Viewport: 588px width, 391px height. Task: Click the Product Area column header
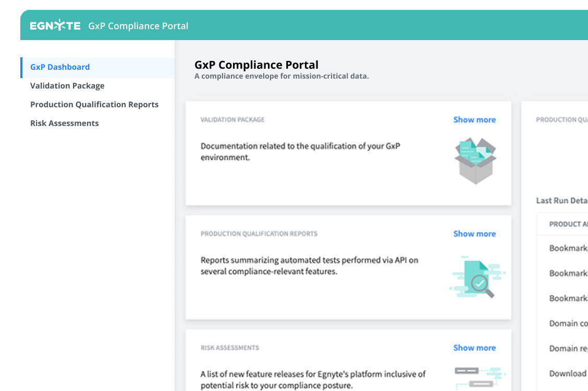pos(568,224)
